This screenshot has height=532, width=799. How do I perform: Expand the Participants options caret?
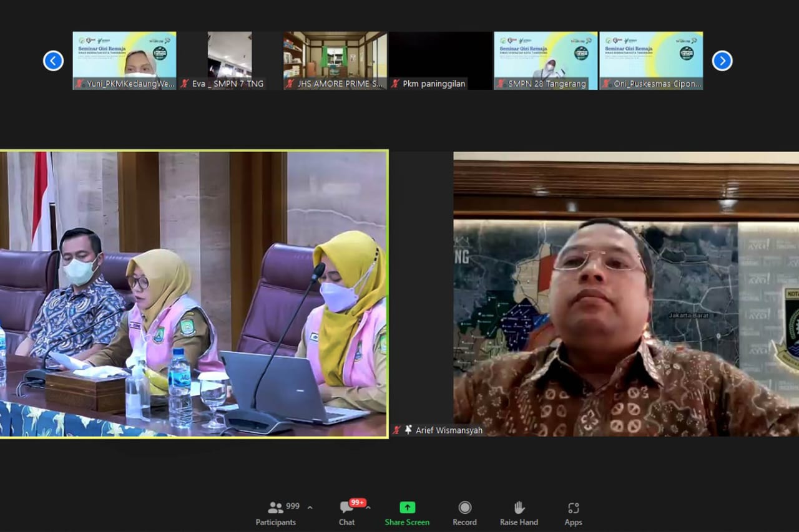pyautogui.click(x=310, y=508)
